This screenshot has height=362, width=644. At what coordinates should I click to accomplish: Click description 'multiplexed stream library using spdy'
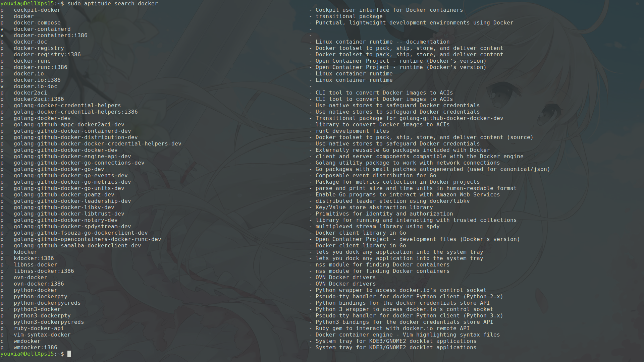pyautogui.click(x=378, y=226)
